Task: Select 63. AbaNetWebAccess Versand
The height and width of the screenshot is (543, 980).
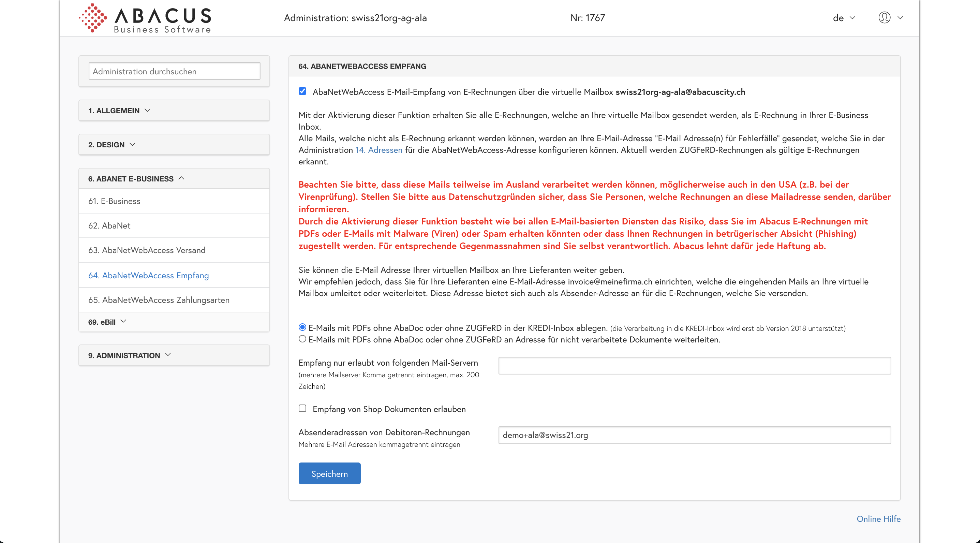Action: click(147, 250)
